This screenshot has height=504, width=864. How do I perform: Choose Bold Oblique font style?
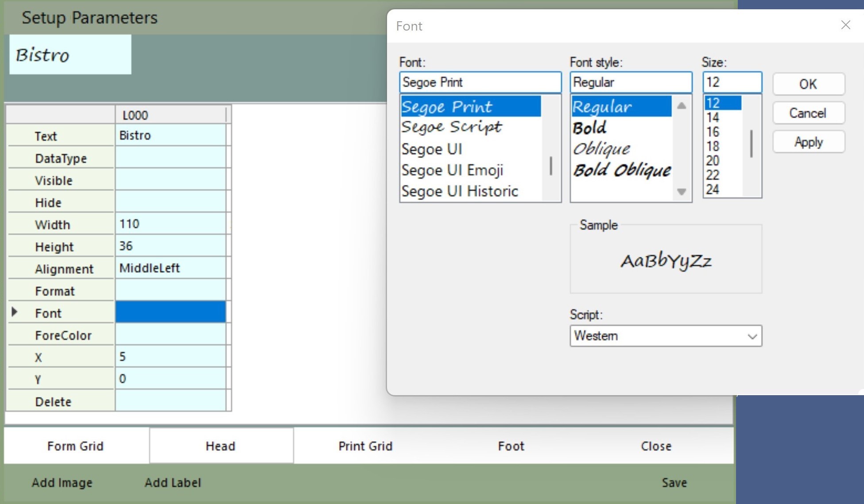pyautogui.click(x=621, y=170)
